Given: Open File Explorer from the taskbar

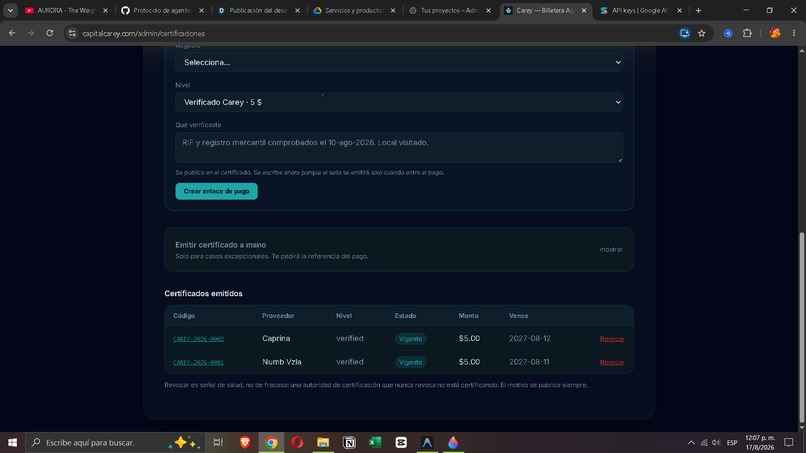Looking at the screenshot, I should (323, 442).
